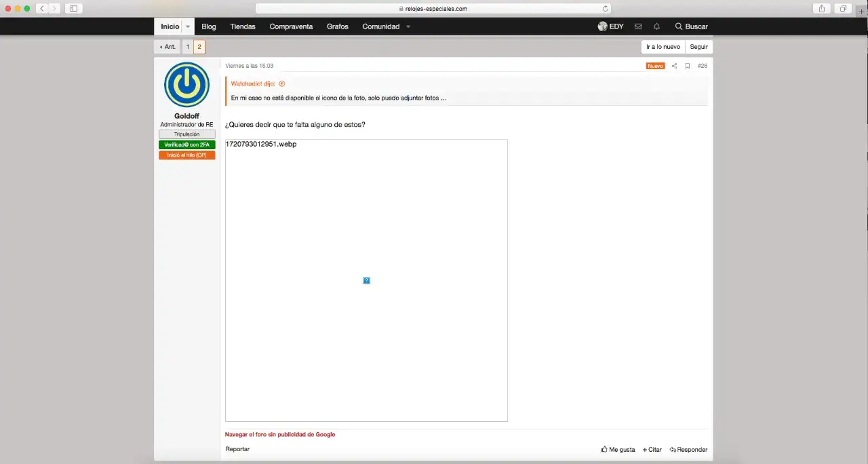Viewport: 868px width, 464px height.
Task: Open the EDY user account menu
Action: (x=610, y=26)
